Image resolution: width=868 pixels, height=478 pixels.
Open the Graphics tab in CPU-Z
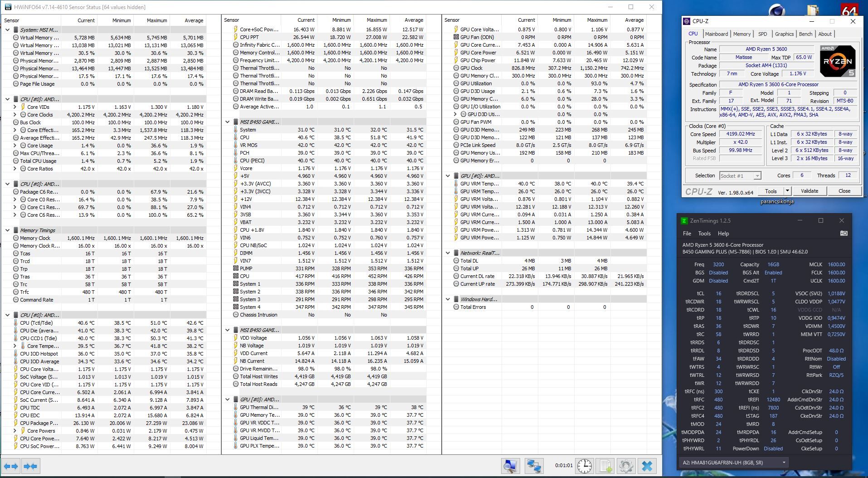point(784,34)
